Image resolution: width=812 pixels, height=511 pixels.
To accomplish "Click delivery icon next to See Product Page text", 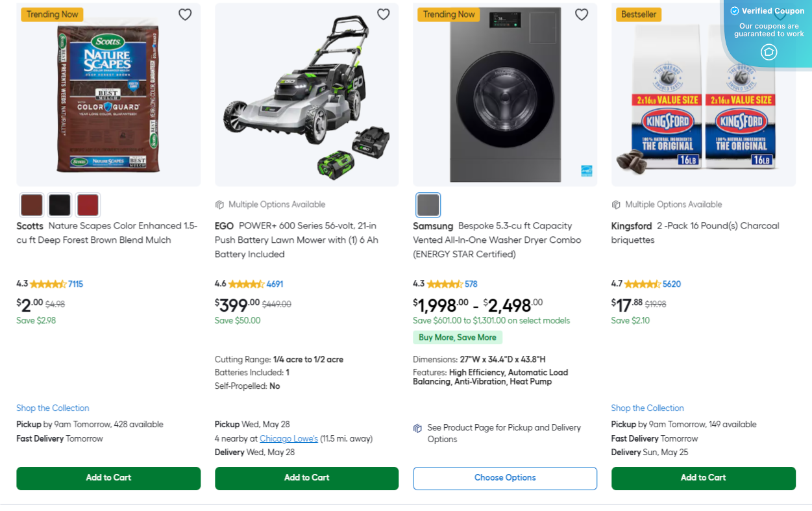I will coord(417,429).
